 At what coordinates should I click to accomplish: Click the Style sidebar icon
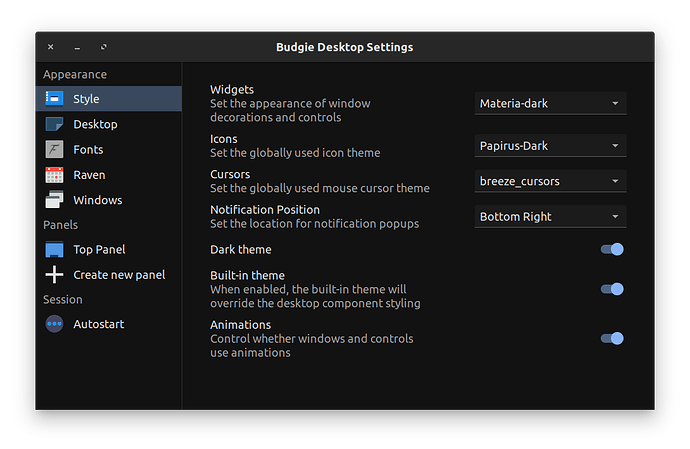click(x=54, y=99)
